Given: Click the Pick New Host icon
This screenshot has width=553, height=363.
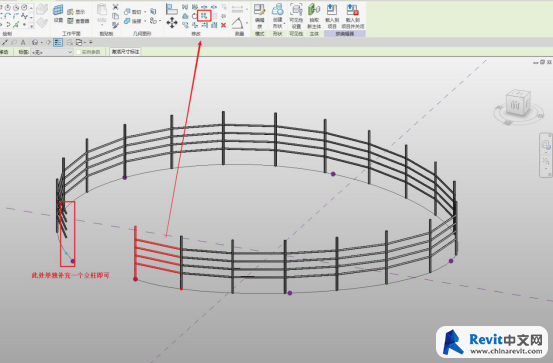Looking at the screenshot, I should click(x=314, y=16).
